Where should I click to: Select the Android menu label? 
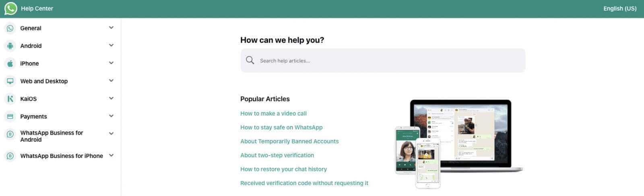pyautogui.click(x=31, y=46)
